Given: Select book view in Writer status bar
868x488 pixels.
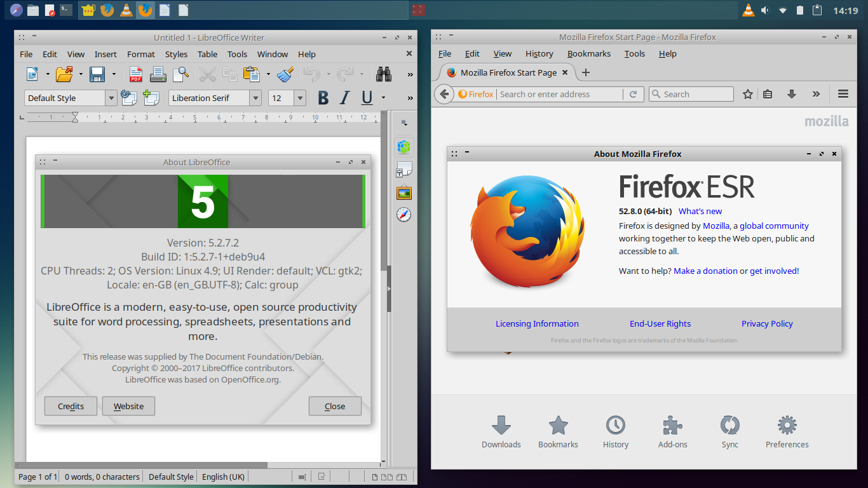Looking at the screenshot, I should click(x=402, y=477).
